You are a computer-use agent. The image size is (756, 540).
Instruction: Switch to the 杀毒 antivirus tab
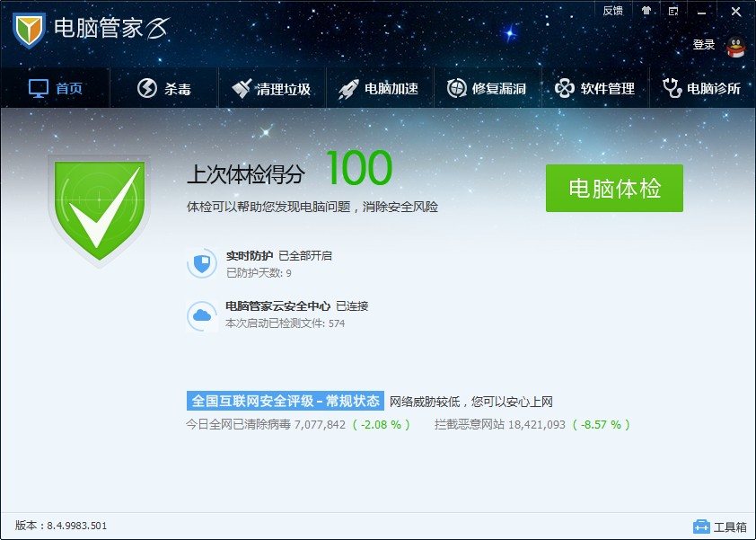[x=164, y=88]
